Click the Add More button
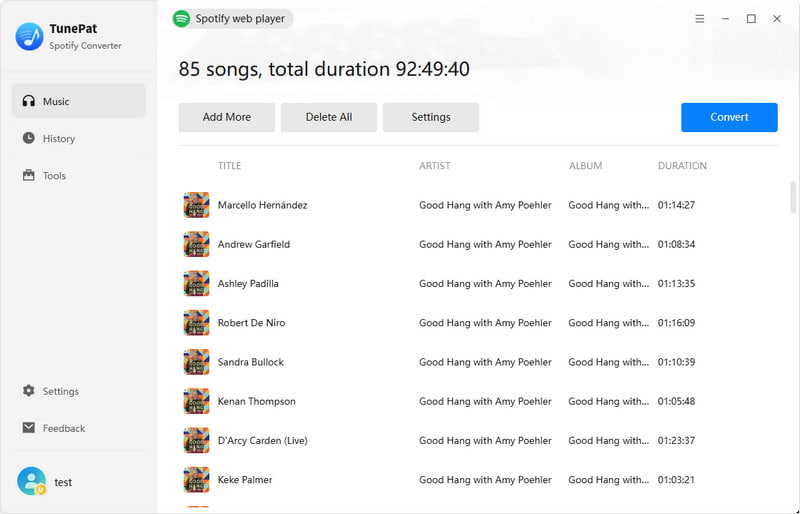 pyautogui.click(x=227, y=117)
